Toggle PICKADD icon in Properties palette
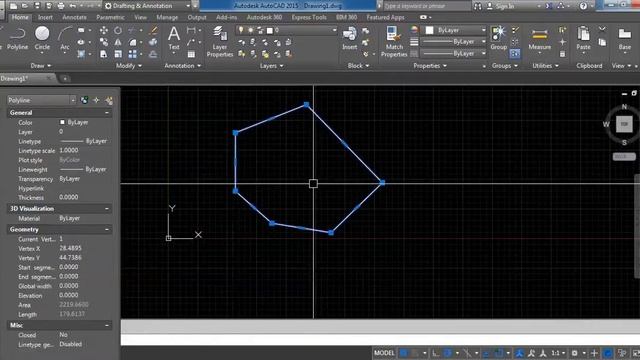The image size is (640, 360). 84,100
